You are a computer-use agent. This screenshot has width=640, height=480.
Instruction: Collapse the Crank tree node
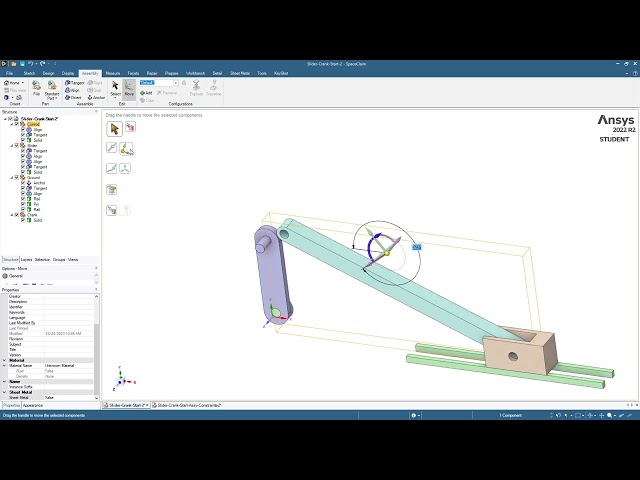[x=11, y=215]
